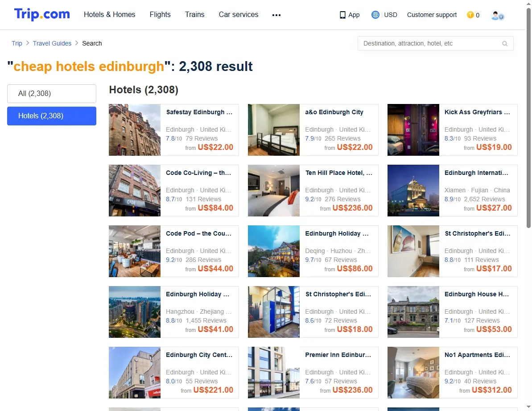Viewport: 532px width, 411px height.
Task: Click a&o Edinburgh City title
Action: [x=334, y=112]
